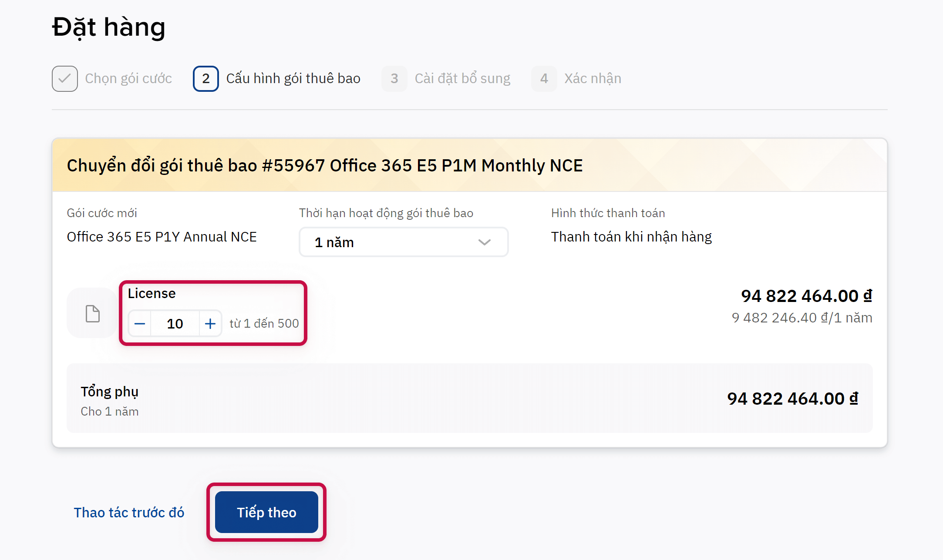
Task: Go to Xác nhận step
Action: (x=593, y=79)
